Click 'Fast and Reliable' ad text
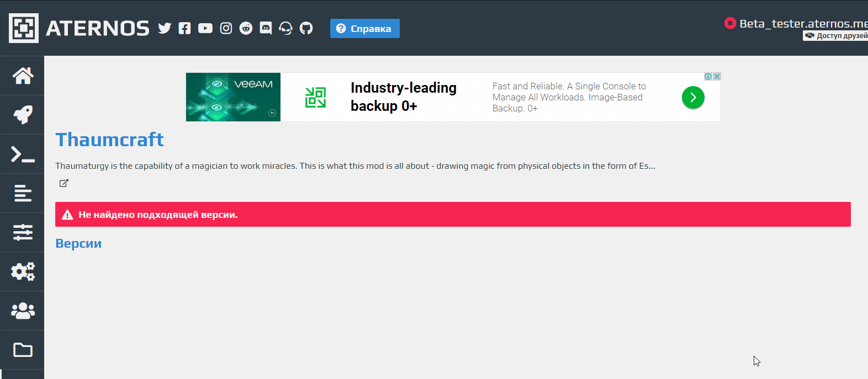 click(569, 97)
